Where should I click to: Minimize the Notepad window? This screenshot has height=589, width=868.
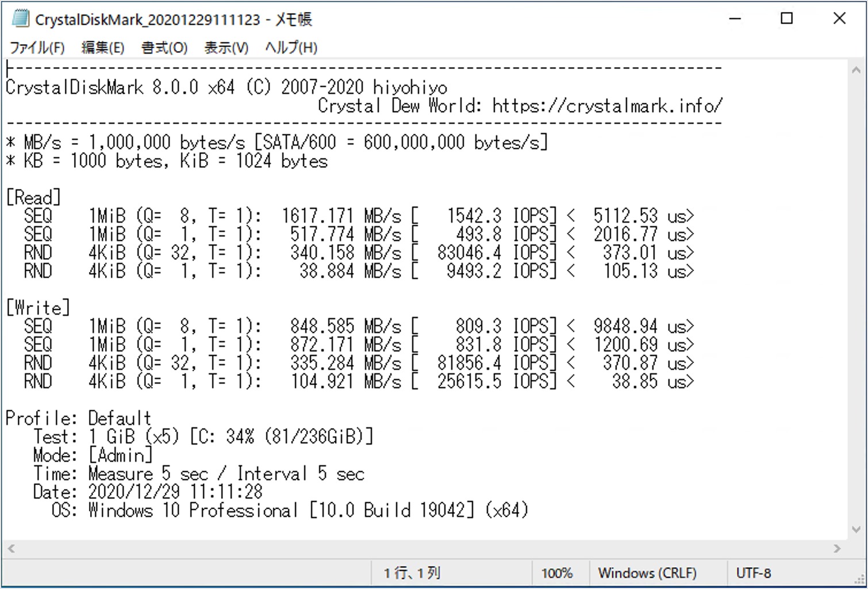click(735, 19)
